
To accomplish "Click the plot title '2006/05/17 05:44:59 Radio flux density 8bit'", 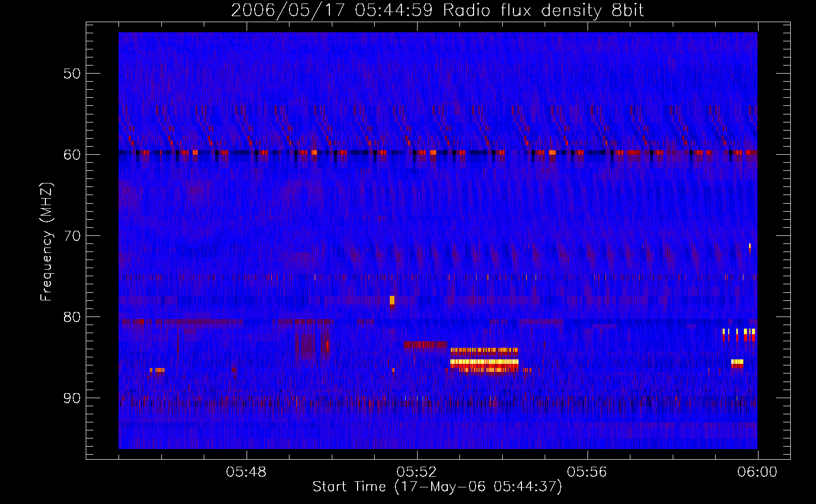I will [437, 10].
